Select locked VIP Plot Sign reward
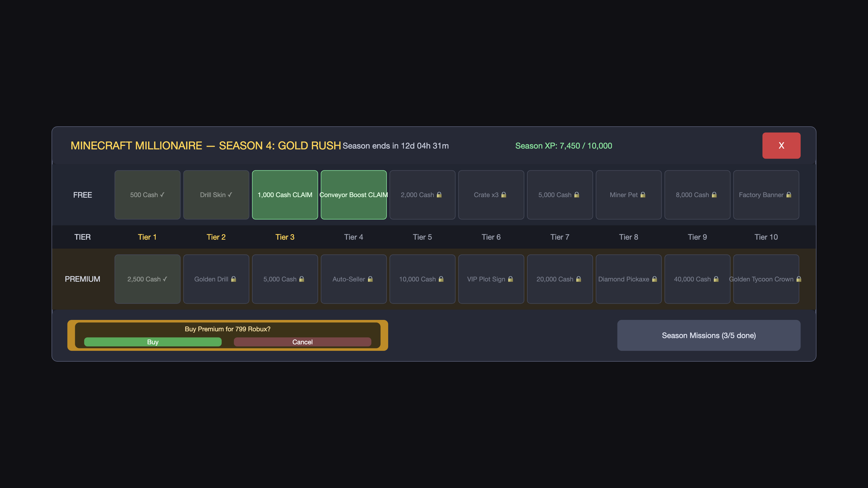The height and width of the screenshot is (488, 868). pyautogui.click(x=491, y=279)
